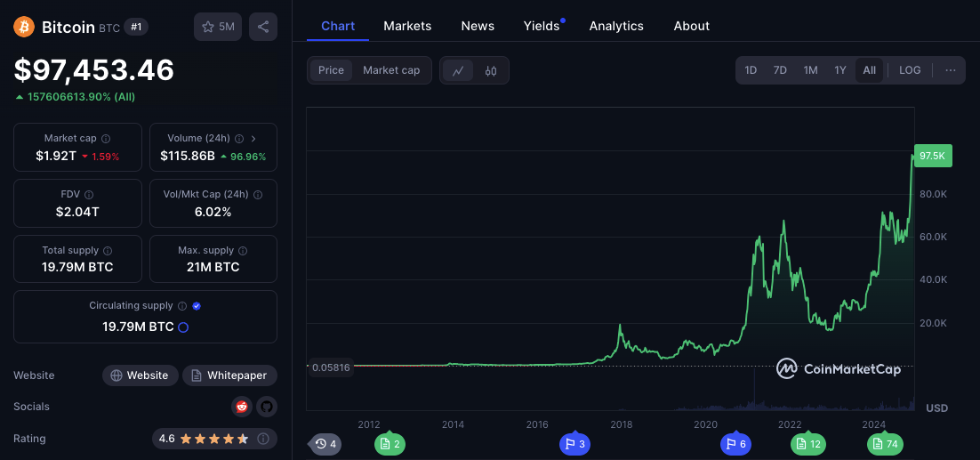Select the Price chart toggle

[x=331, y=70]
